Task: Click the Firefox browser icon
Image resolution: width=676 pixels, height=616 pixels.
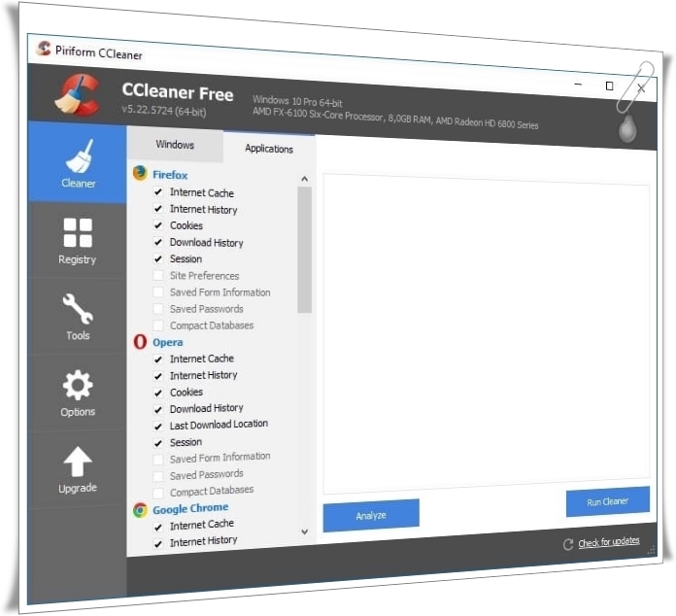Action: click(140, 173)
